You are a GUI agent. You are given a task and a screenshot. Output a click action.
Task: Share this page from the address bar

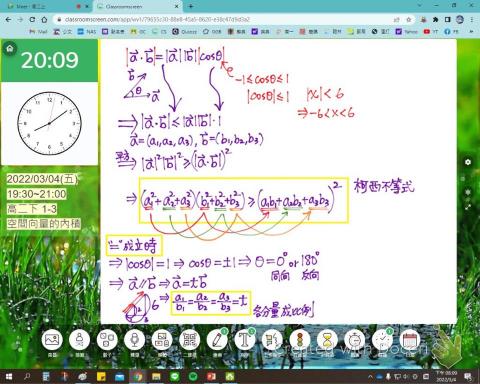pyautogui.click(x=397, y=20)
